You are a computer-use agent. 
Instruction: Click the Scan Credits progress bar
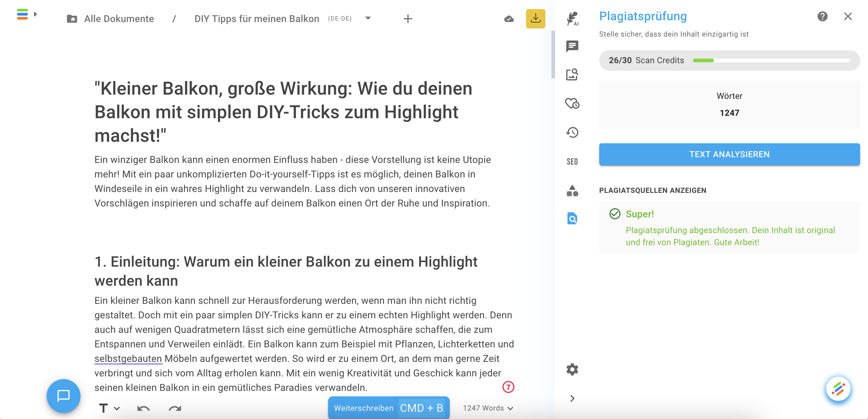[x=772, y=60]
